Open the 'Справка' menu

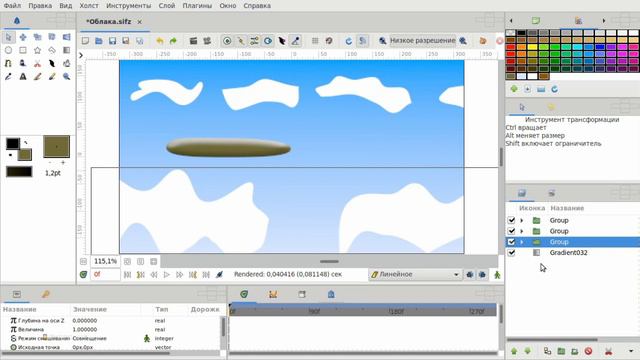coord(257,6)
